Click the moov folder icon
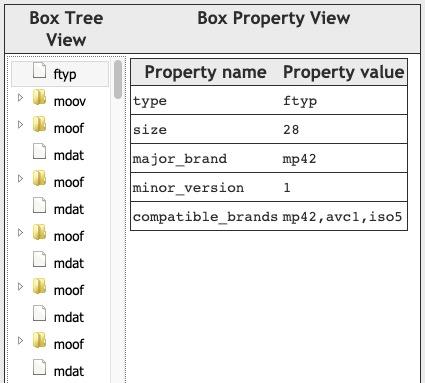Viewport: 425px width, 383px height. coord(39,98)
